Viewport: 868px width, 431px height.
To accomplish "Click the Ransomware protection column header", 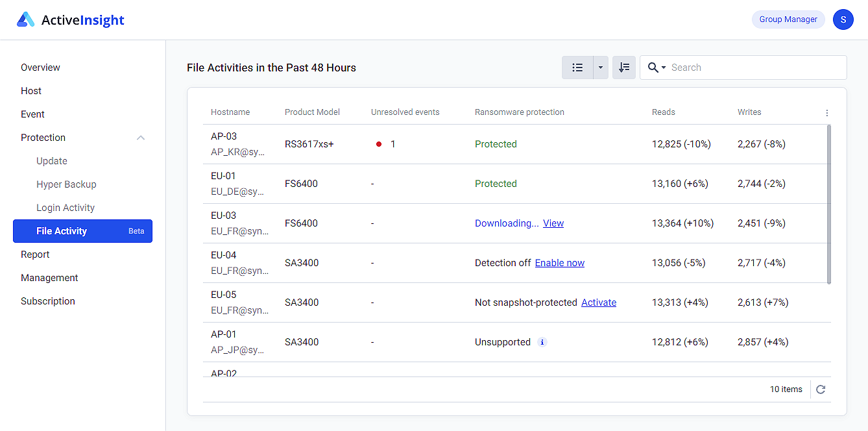I will coord(520,112).
